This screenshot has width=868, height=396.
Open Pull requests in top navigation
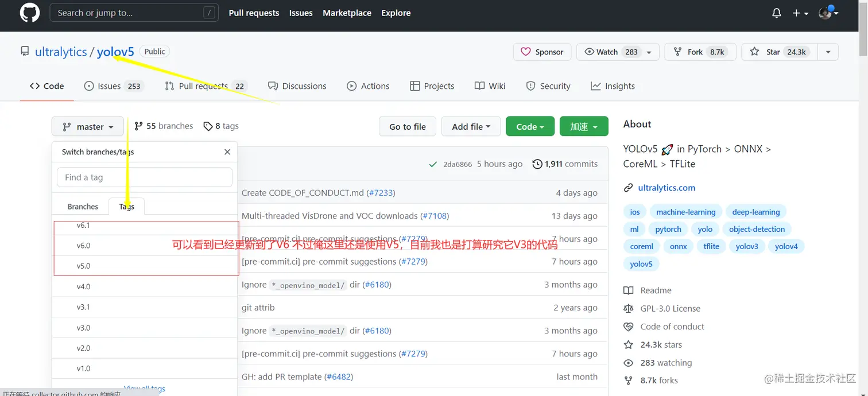254,13
